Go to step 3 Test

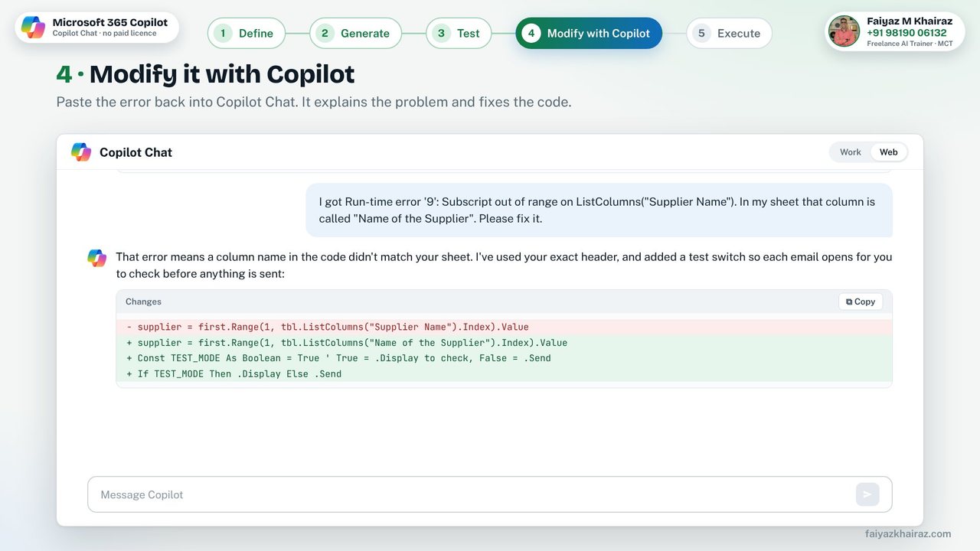(459, 33)
